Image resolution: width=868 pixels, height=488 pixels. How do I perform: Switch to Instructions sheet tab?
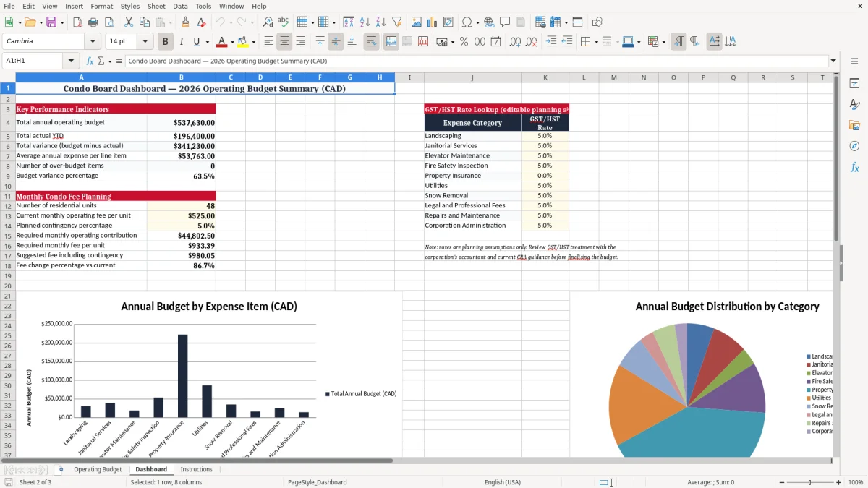click(x=196, y=469)
